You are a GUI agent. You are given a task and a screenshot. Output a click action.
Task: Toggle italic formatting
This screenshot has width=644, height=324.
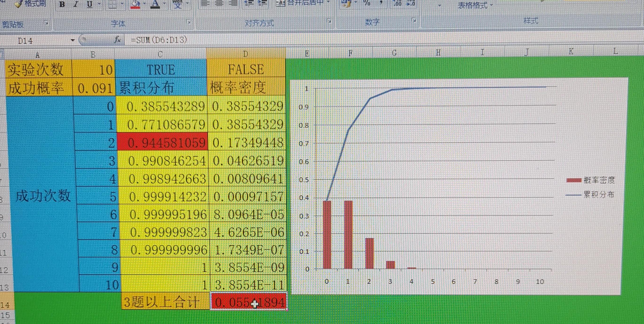click(x=75, y=4)
